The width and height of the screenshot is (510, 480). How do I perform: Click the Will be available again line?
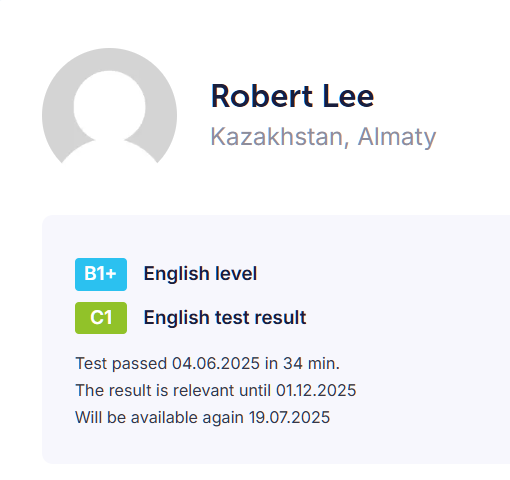203,417
